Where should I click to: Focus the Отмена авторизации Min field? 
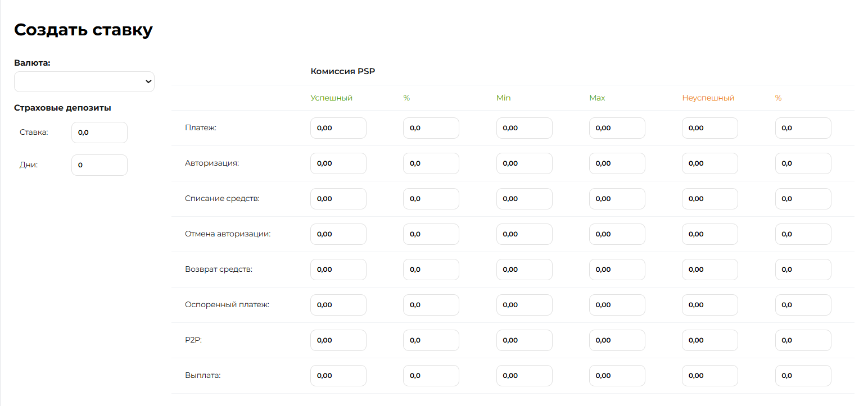[524, 234]
